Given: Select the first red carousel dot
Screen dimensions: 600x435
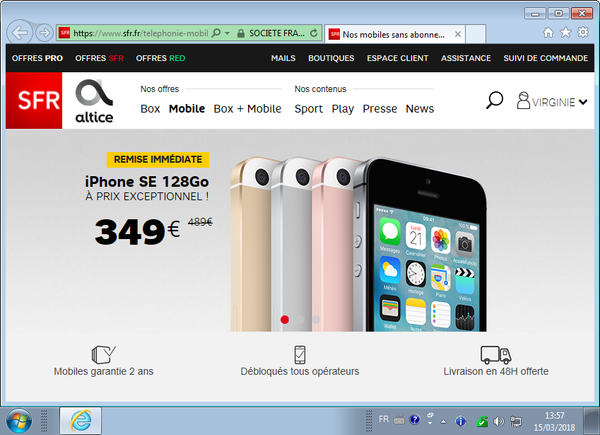Looking at the screenshot, I should click(285, 319).
